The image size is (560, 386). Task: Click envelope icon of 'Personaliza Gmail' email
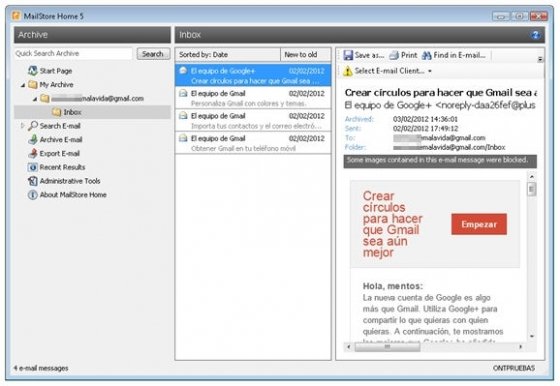click(x=183, y=93)
